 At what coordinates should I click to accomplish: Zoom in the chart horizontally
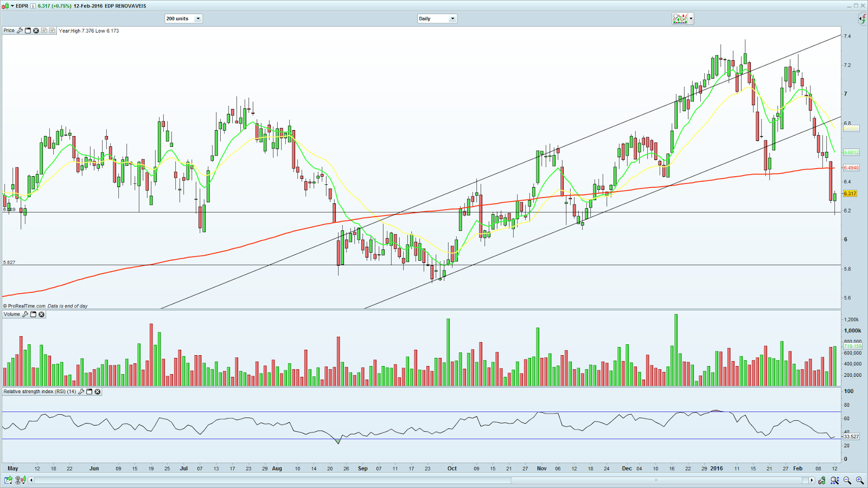click(x=860, y=480)
